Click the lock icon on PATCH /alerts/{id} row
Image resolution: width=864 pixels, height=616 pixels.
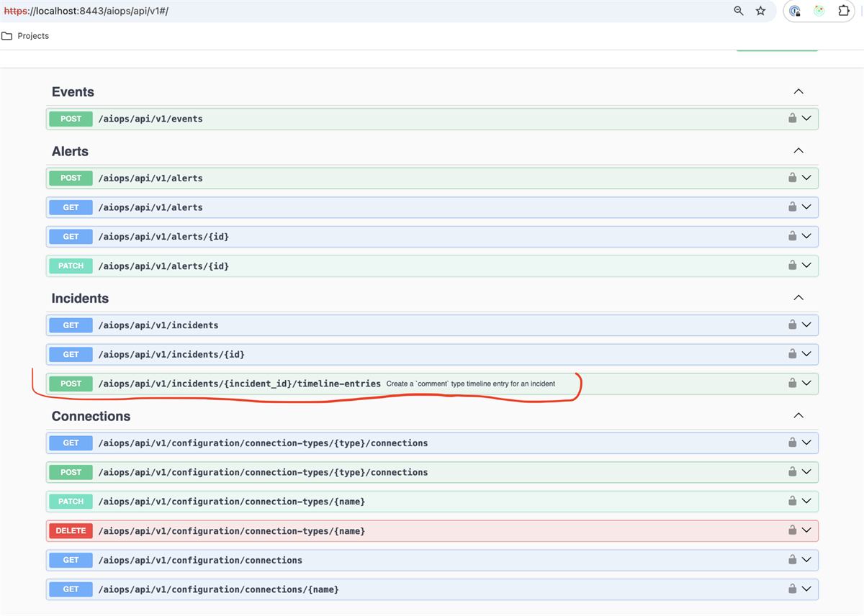pos(792,266)
